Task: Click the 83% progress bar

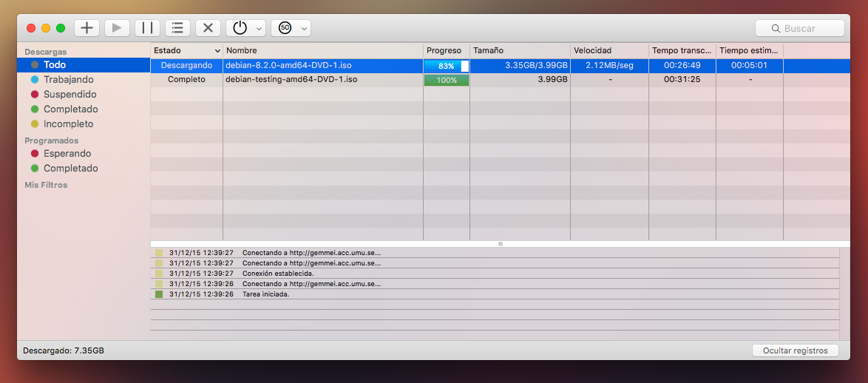Action: click(446, 66)
